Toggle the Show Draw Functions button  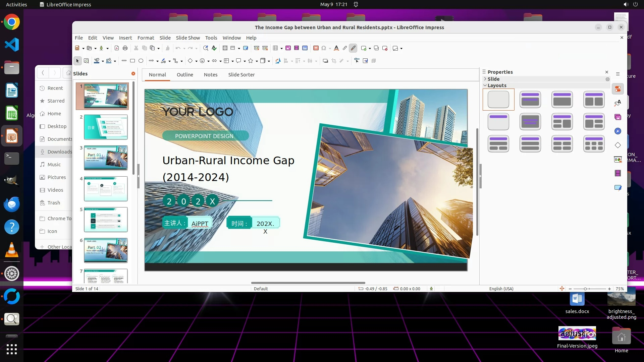[353, 48]
